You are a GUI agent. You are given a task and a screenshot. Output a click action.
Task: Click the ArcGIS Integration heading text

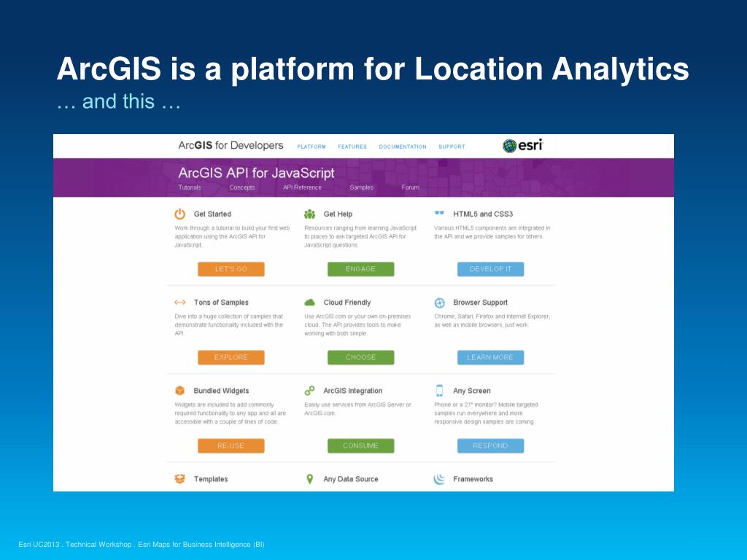coord(353,391)
